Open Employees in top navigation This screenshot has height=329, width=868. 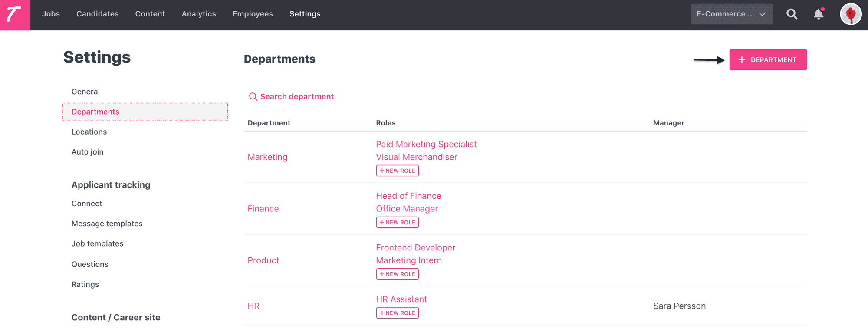pos(253,14)
